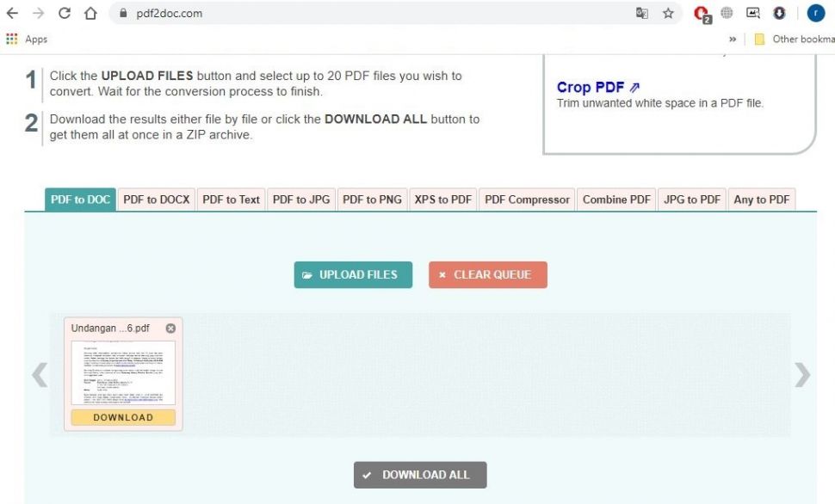Image resolution: width=835 pixels, height=504 pixels.
Task: Click the browser forward arrow
Action: click(39, 13)
